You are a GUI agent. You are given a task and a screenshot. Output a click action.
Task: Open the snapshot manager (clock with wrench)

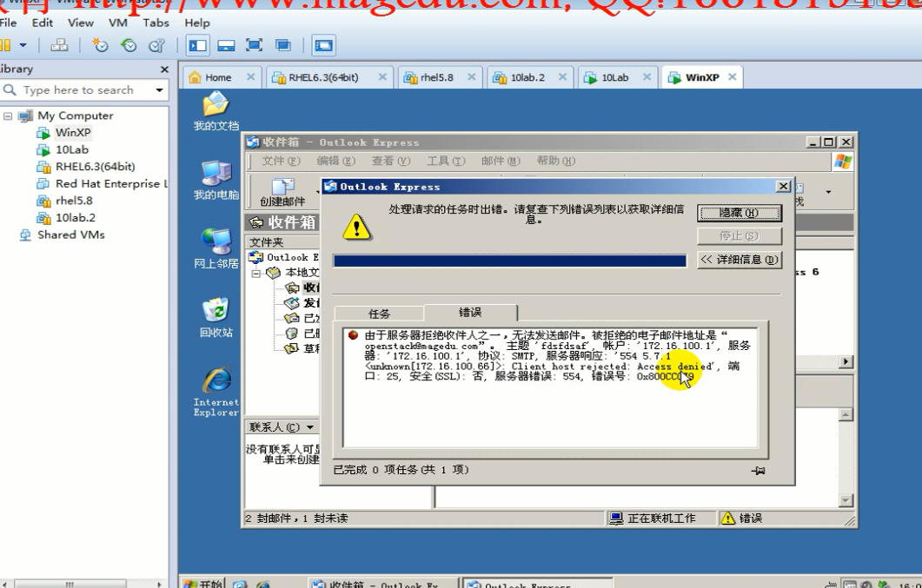tap(156, 45)
